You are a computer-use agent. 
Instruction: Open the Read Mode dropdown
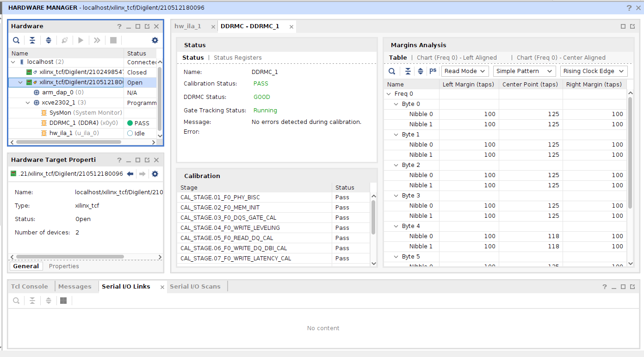[x=465, y=71]
